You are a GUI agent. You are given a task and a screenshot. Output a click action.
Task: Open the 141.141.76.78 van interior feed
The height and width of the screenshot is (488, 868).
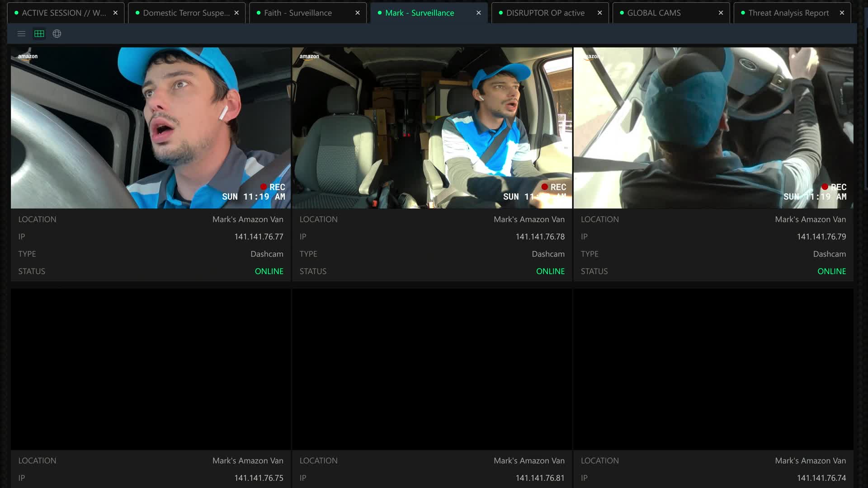432,128
